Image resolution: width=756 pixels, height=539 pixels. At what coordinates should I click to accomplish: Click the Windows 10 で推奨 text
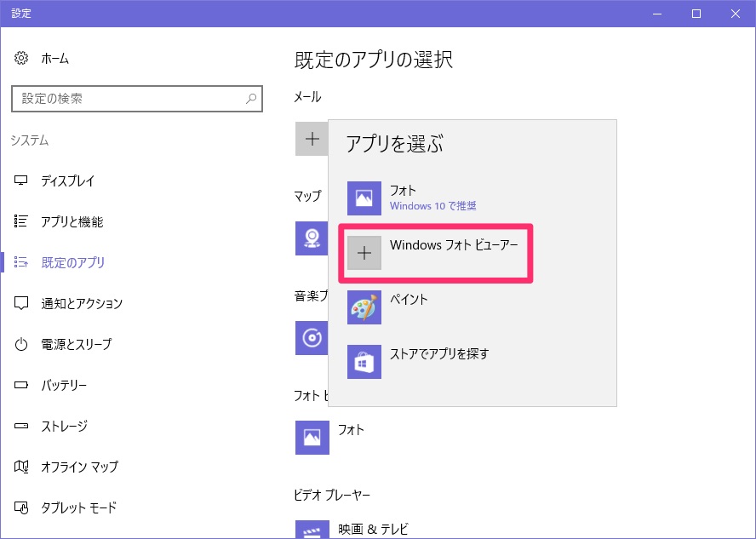coord(433,206)
